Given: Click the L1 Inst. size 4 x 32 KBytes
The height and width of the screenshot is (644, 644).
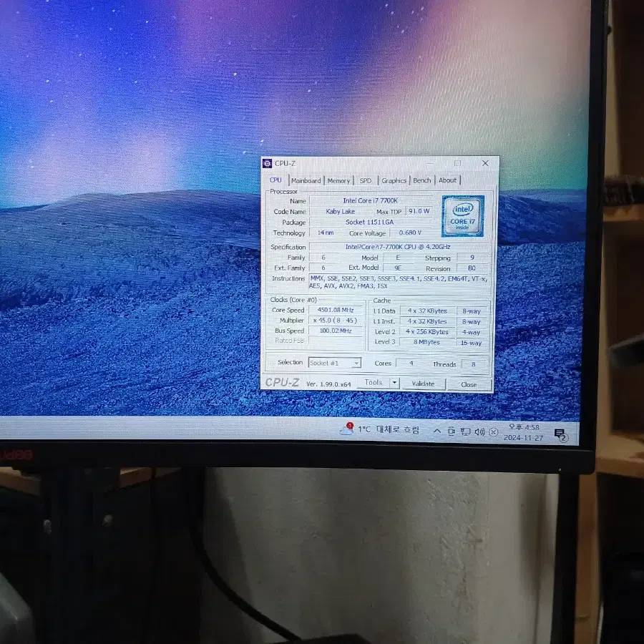Looking at the screenshot, I should click(x=427, y=321).
